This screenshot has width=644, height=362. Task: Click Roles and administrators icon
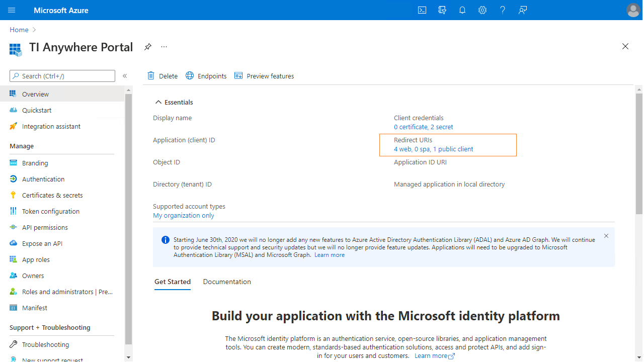(13, 292)
